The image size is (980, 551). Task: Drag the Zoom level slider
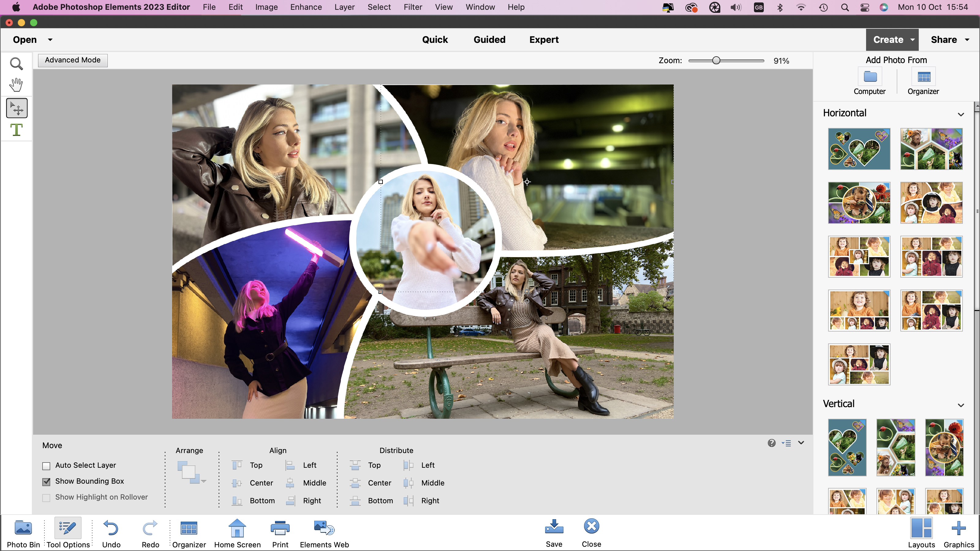click(715, 60)
